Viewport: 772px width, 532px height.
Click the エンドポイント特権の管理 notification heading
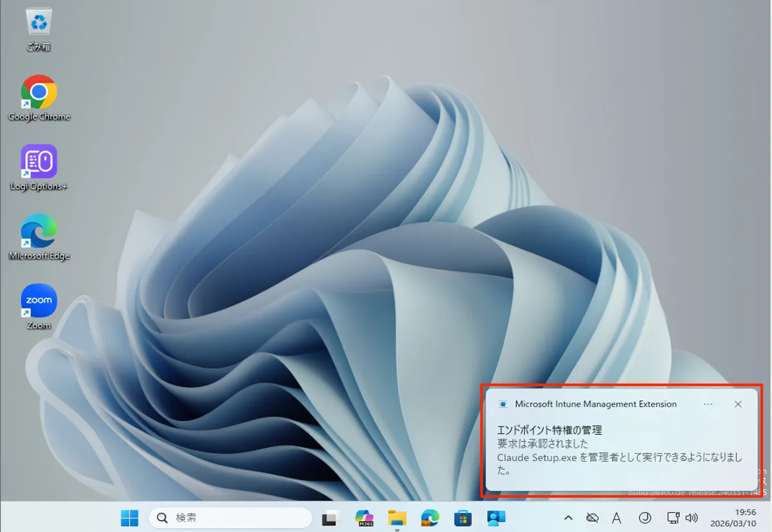pos(549,430)
